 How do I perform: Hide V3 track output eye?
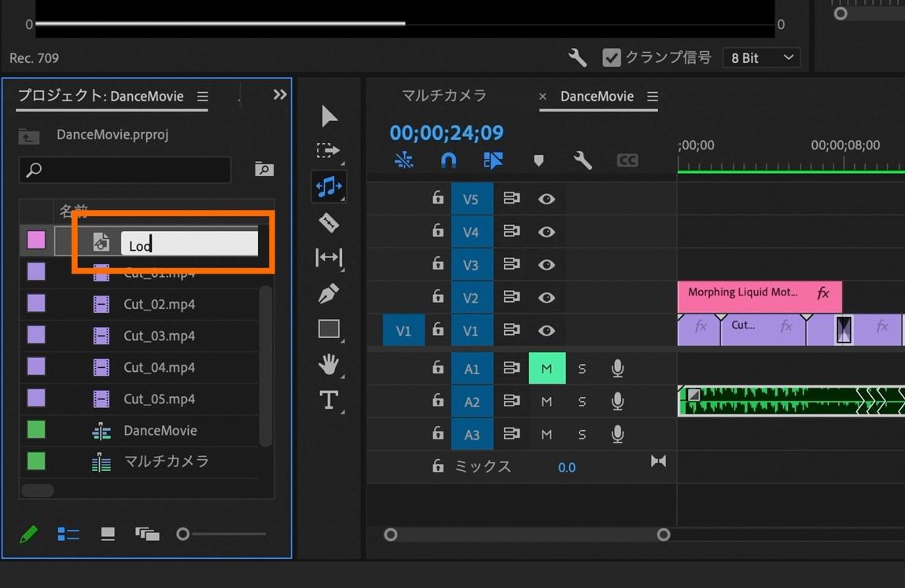point(546,265)
